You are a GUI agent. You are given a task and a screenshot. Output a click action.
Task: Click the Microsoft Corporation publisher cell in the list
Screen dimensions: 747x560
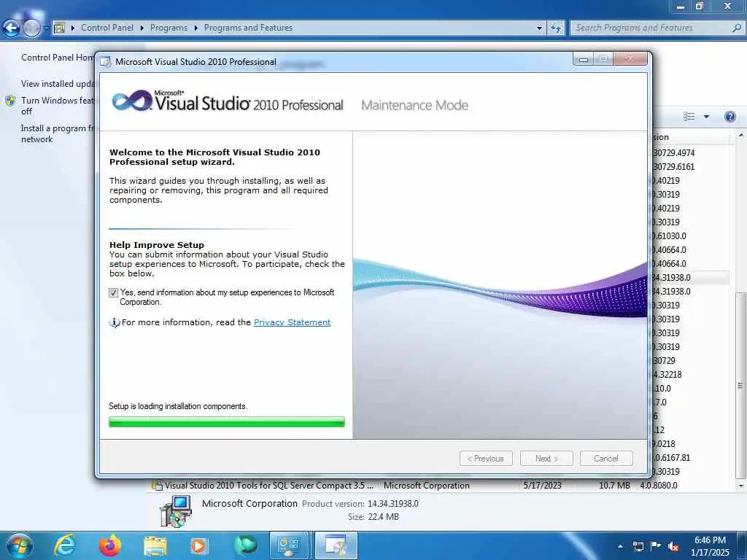(x=426, y=486)
